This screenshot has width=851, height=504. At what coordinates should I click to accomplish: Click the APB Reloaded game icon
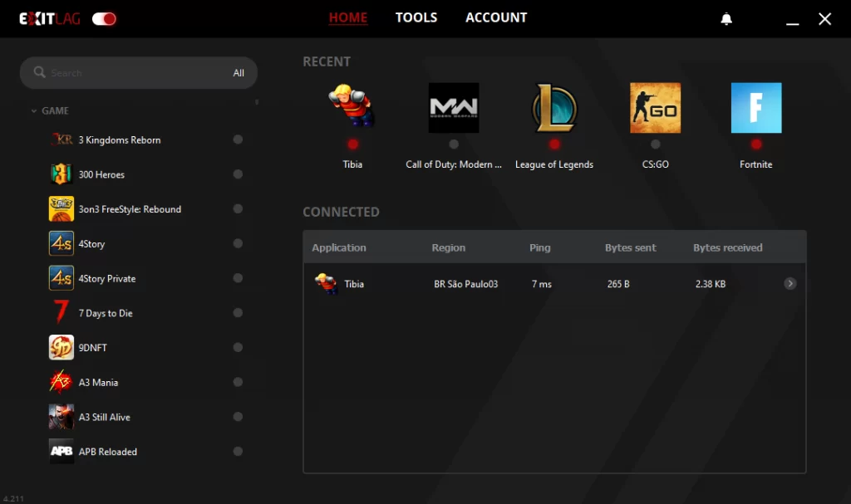[x=61, y=452]
